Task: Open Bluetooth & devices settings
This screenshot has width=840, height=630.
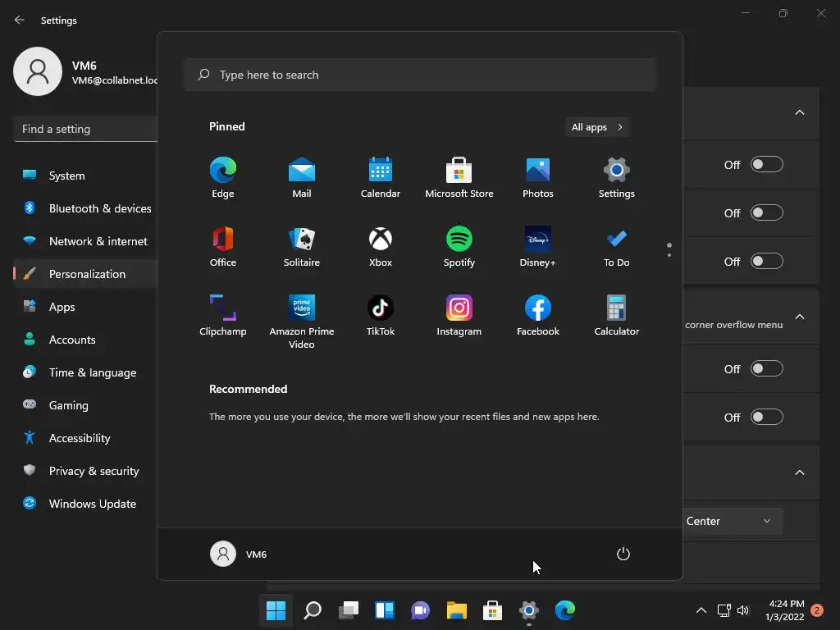Action: pyautogui.click(x=85, y=208)
